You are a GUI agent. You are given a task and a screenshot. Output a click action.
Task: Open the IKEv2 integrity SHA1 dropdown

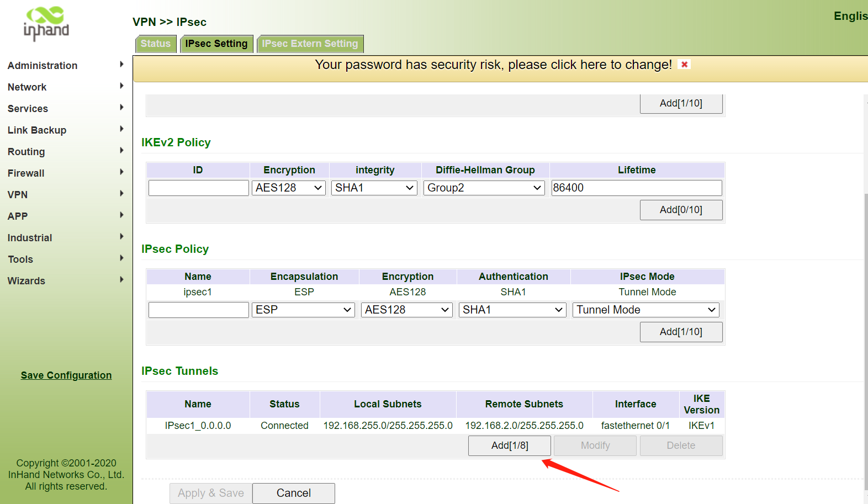[374, 188]
